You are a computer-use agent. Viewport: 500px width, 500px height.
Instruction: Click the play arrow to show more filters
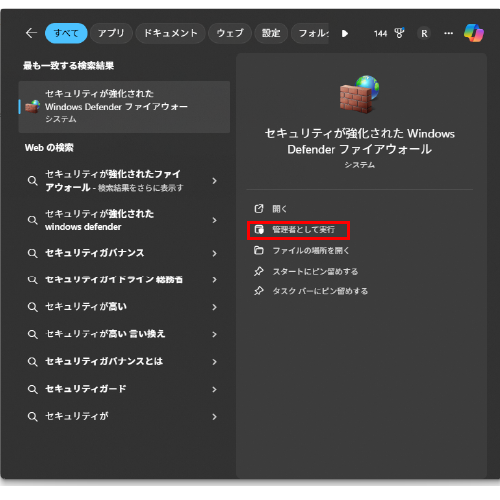coord(345,33)
